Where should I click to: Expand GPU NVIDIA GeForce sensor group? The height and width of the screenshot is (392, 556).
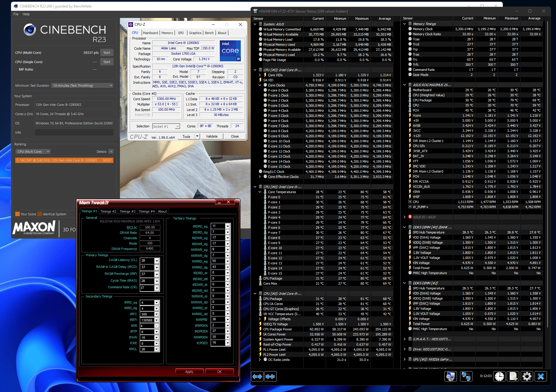coord(405,359)
